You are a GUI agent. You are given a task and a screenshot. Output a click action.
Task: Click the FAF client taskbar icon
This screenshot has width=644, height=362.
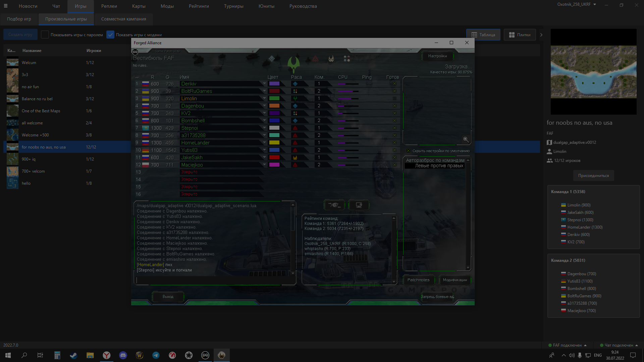(x=205, y=355)
